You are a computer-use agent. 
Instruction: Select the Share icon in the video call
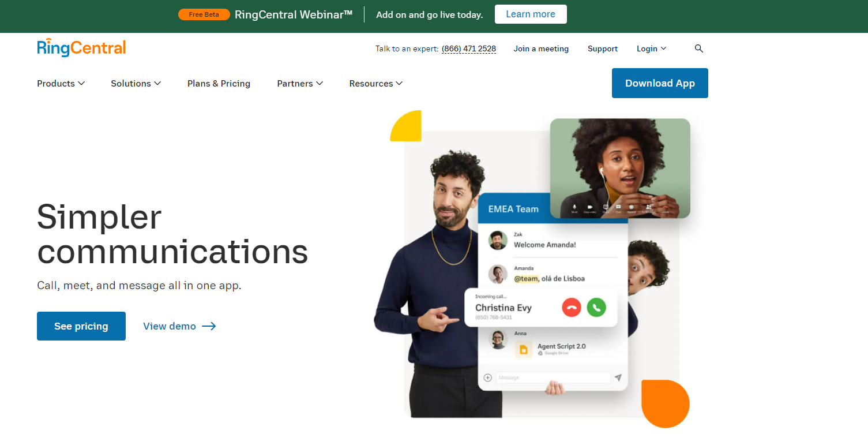pos(606,207)
